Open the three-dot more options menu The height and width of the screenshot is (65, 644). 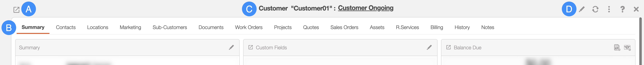(609, 9)
